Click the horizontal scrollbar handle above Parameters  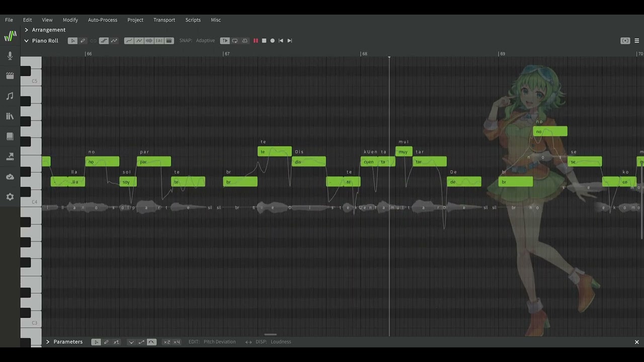click(270, 334)
